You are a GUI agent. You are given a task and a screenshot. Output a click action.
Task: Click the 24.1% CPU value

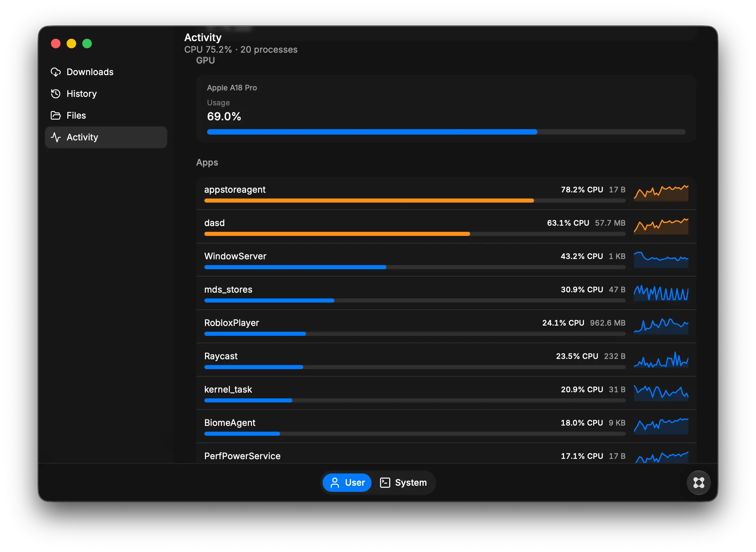[563, 323]
